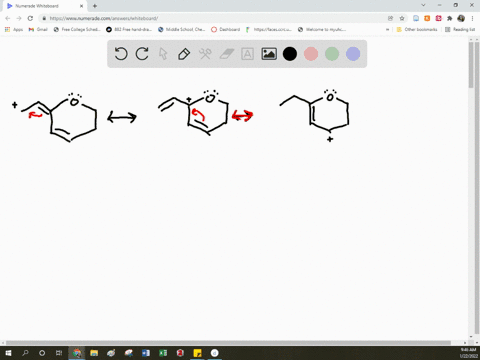Open Cortana from taskbar

(42, 353)
